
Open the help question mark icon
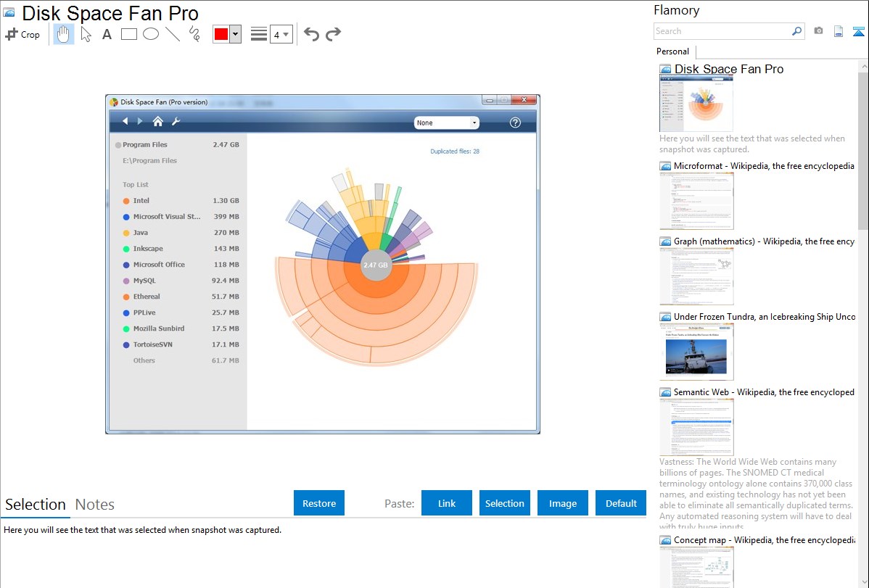coord(516,123)
